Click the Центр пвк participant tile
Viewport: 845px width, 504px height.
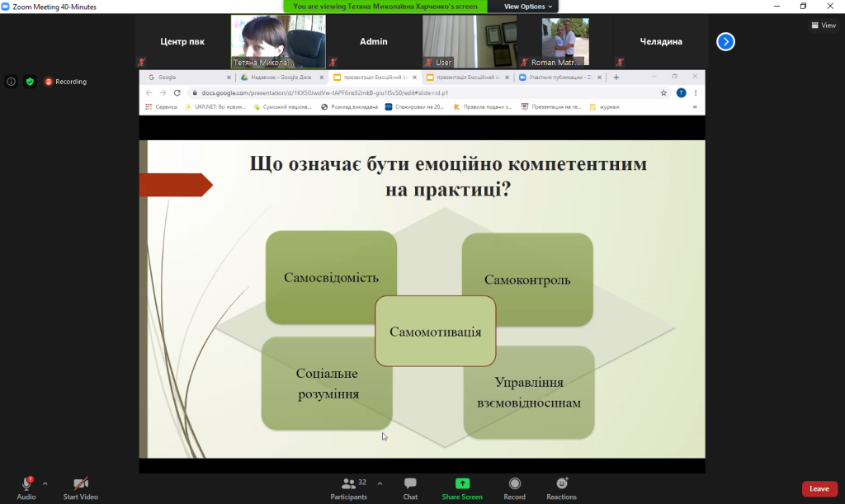[x=182, y=41]
